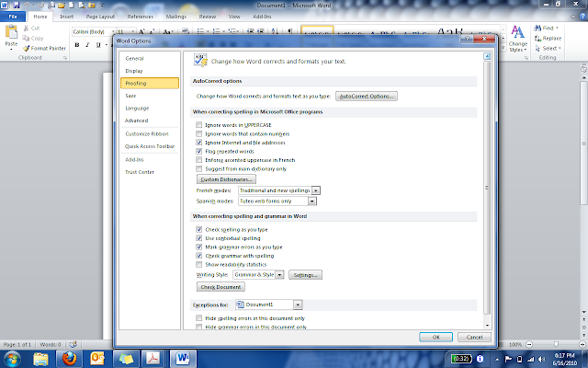The image size is (588, 368).
Task: Open the Customize Quick Access Toolbar dropdown
Action: (x=102, y=6)
